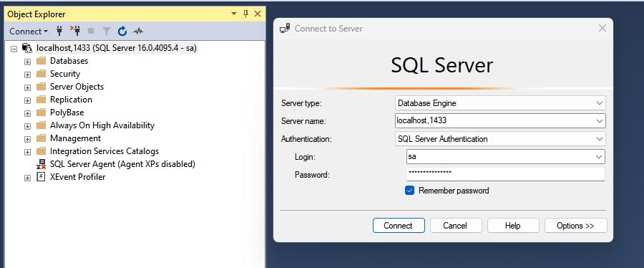This screenshot has height=268, width=644.
Task: Open the Server name dropdown arrow
Action: 600,121
